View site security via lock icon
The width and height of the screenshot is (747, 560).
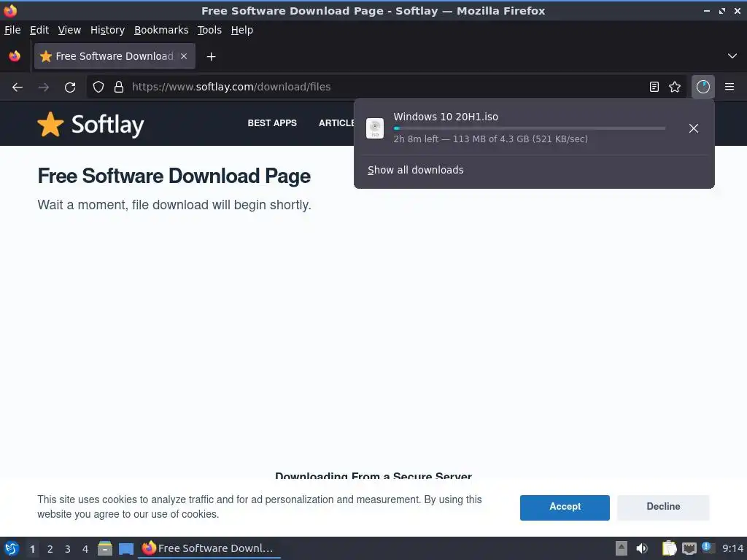click(119, 87)
